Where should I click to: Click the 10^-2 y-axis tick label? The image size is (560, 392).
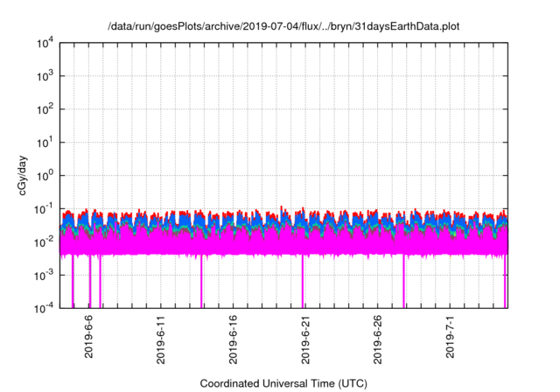pyautogui.click(x=44, y=242)
